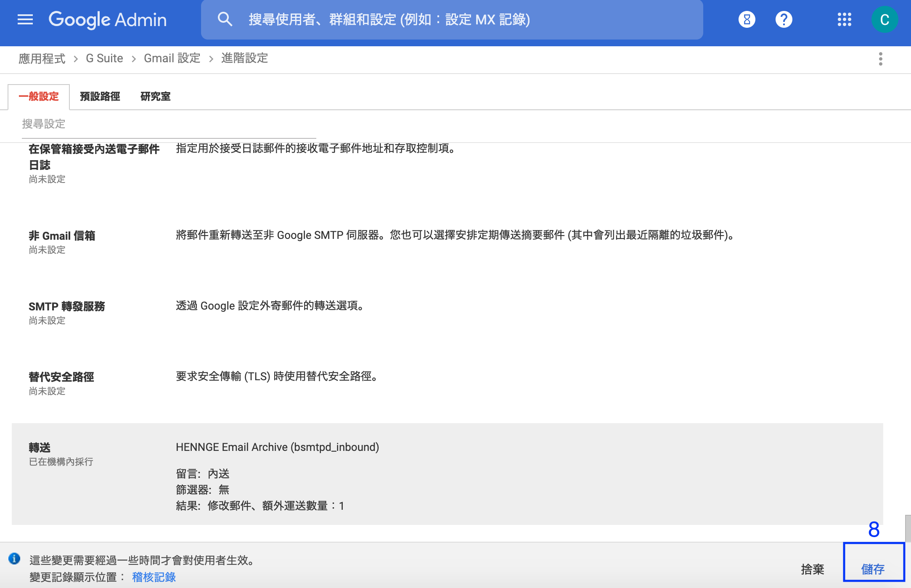Click the 留言: 內送 line
The height and width of the screenshot is (588, 911).
(203, 474)
